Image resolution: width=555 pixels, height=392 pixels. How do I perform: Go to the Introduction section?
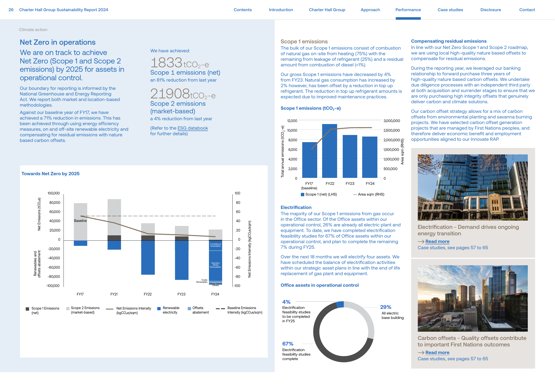point(281,10)
